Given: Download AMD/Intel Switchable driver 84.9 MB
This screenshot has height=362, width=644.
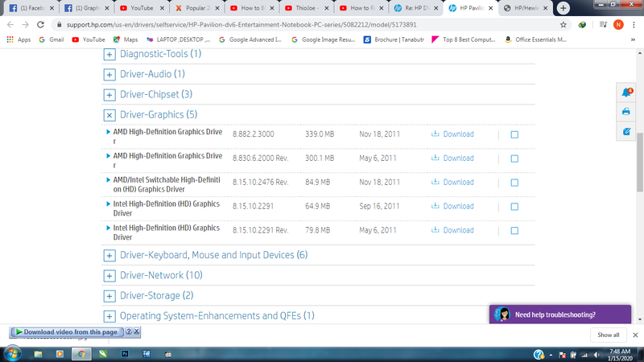Looking at the screenshot, I should point(452,183).
